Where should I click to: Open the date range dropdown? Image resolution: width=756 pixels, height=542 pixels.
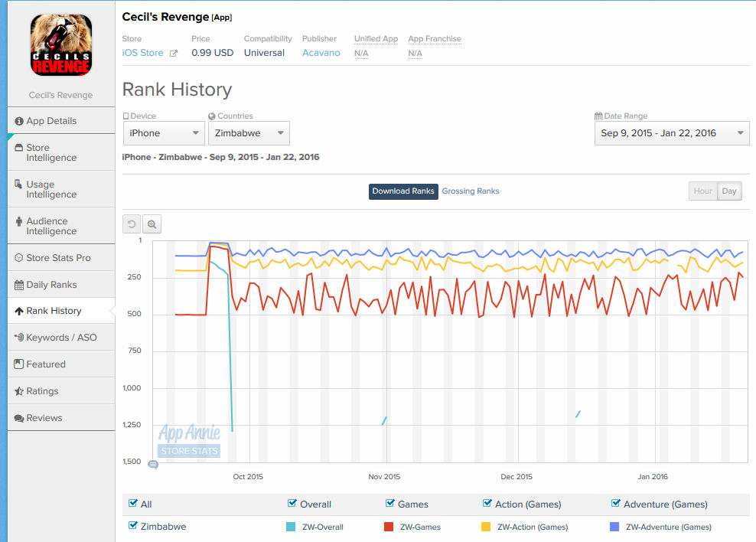(x=672, y=133)
